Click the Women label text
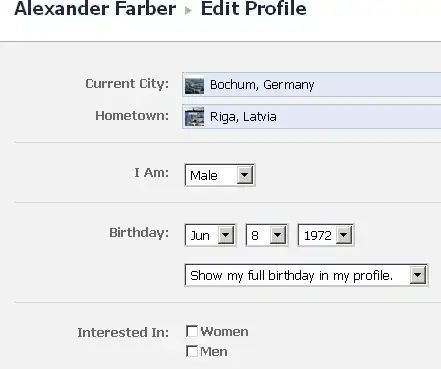 pos(224,332)
